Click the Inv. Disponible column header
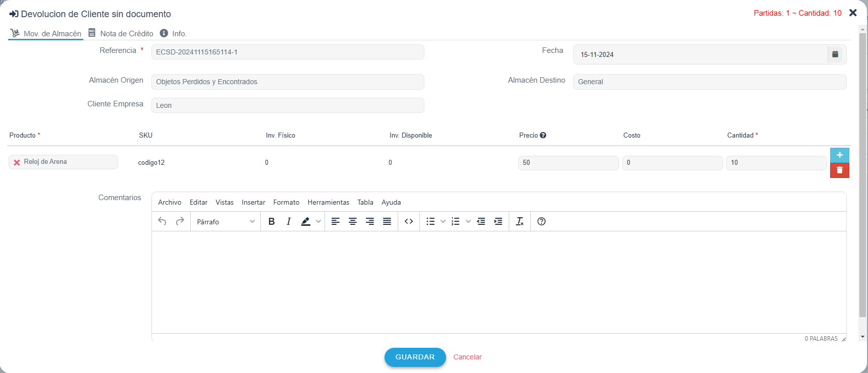The height and width of the screenshot is (373, 868). [411, 135]
